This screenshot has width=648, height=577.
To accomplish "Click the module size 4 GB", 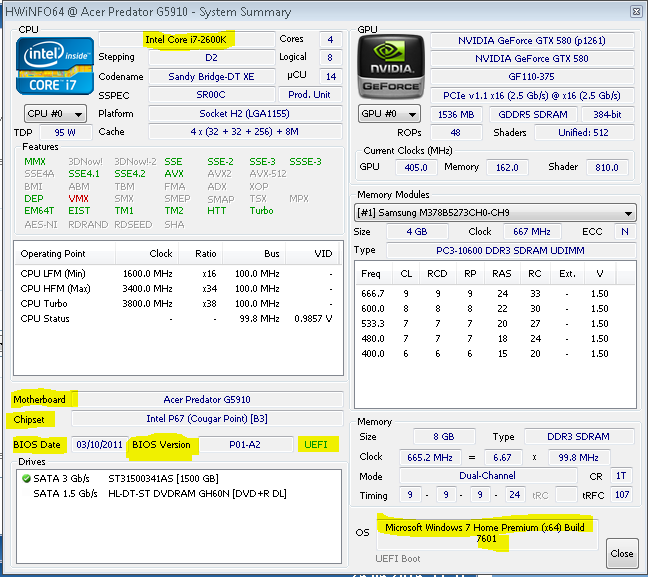I will click(x=417, y=232).
